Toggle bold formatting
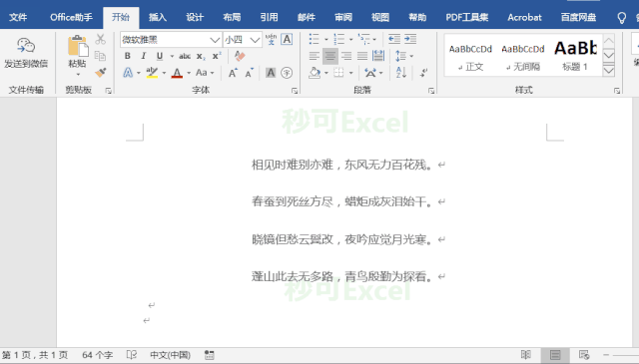 pyautogui.click(x=128, y=56)
